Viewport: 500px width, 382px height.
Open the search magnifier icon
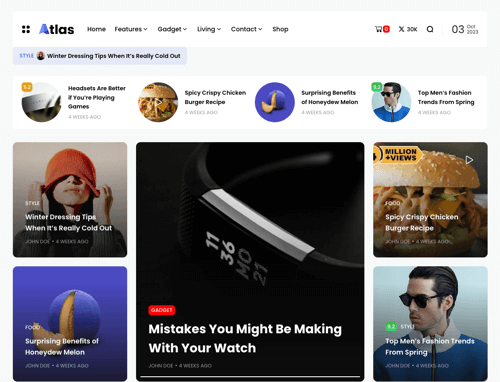tap(430, 29)
